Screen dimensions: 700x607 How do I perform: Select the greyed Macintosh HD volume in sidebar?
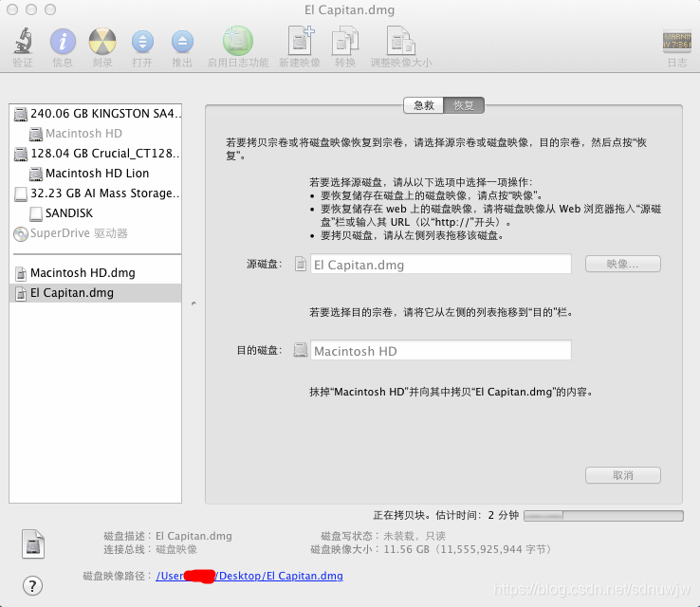pyautogui.click(x=96, y=134)
